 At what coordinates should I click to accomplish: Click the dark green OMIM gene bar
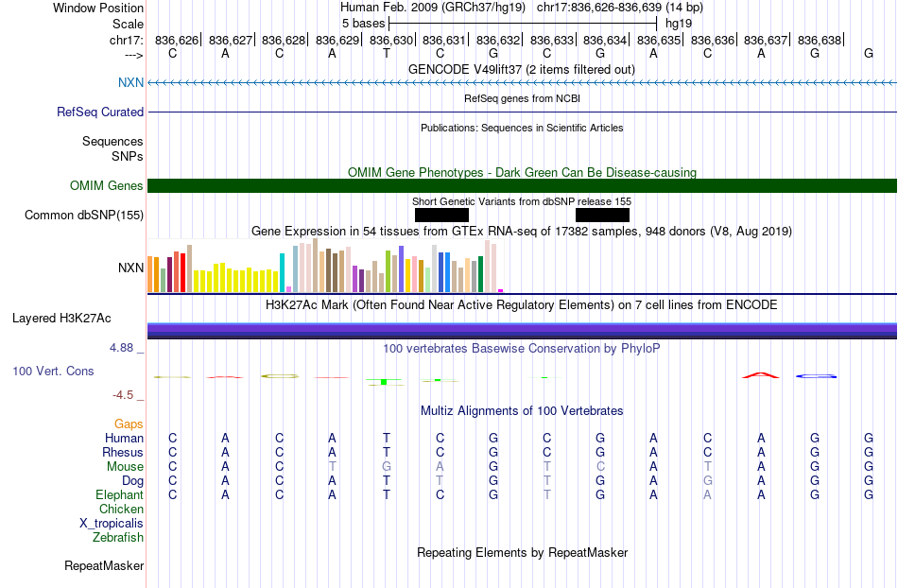(523, 185)
